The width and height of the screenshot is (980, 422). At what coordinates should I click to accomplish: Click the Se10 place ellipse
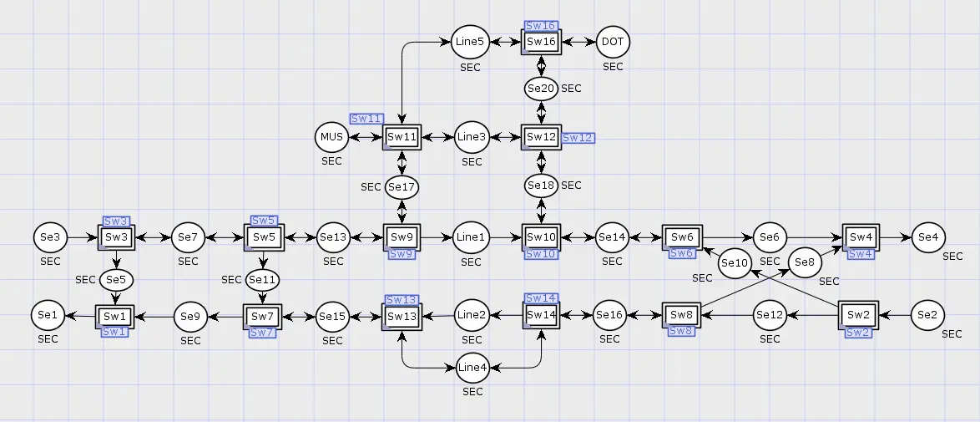pyautogui.click(x=735, y=262)
